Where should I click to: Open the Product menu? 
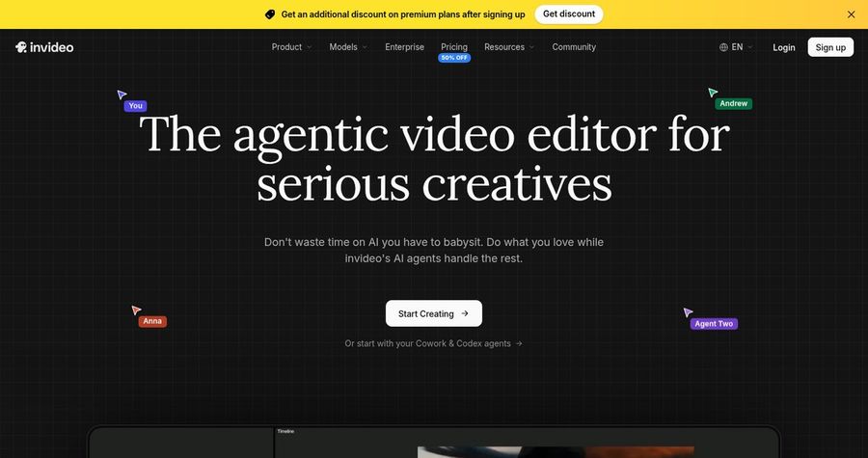[x=291, y=47]
